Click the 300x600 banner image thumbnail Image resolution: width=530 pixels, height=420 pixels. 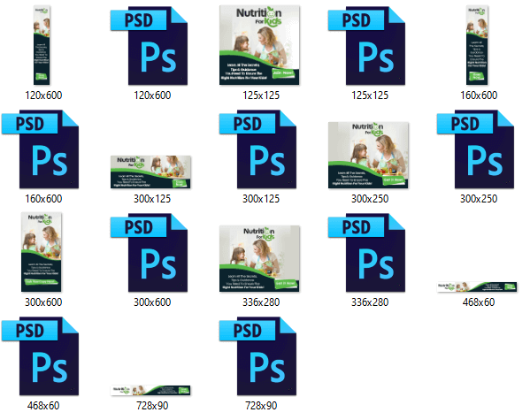pyautogui.click(x=42, y=252)
